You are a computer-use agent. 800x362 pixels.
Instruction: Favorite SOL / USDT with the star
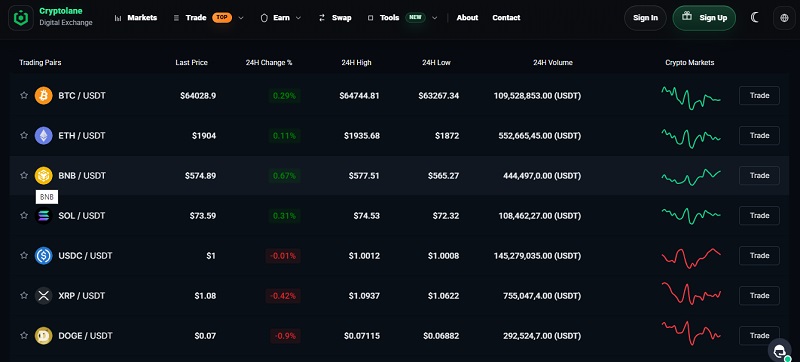24,216
